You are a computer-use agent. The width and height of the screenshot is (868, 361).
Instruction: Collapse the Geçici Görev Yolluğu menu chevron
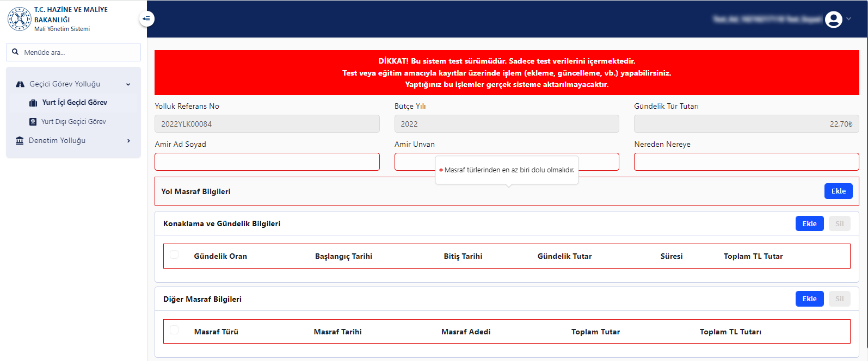(x=128, y=84)
